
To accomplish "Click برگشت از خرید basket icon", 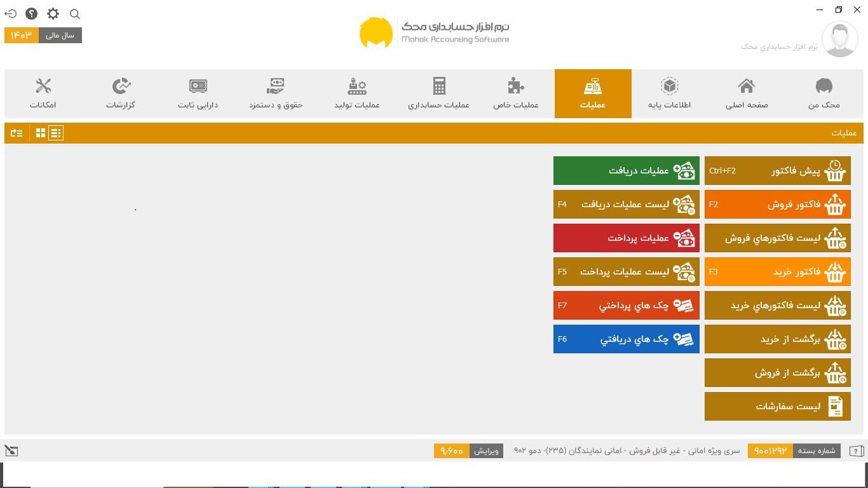I will pos(835,339).
